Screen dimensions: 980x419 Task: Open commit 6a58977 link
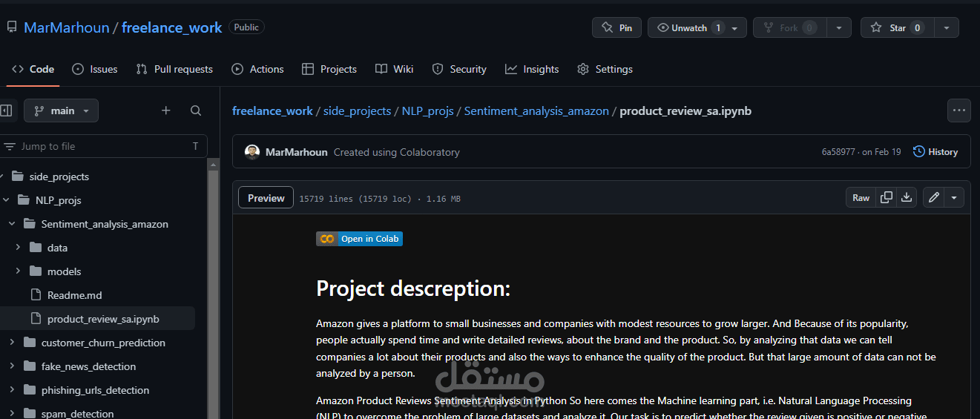pyautogui.click(x=838, y=152)
